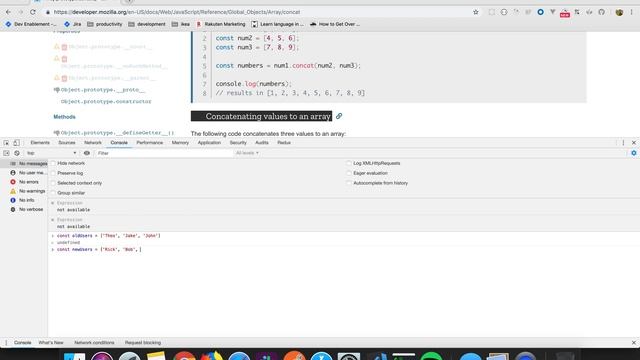640x360 pixels.
Task: Close the bottom drawer panel
Action: (x=634, y=343)
